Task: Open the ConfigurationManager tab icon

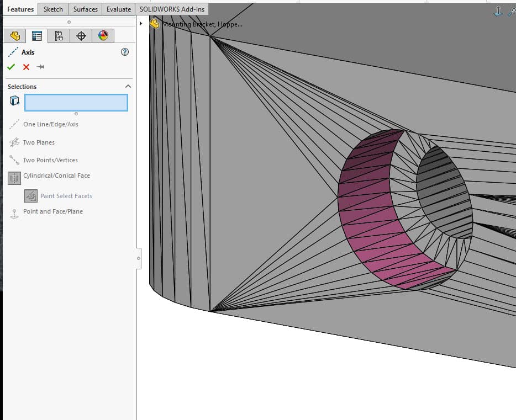Action: 59,36
